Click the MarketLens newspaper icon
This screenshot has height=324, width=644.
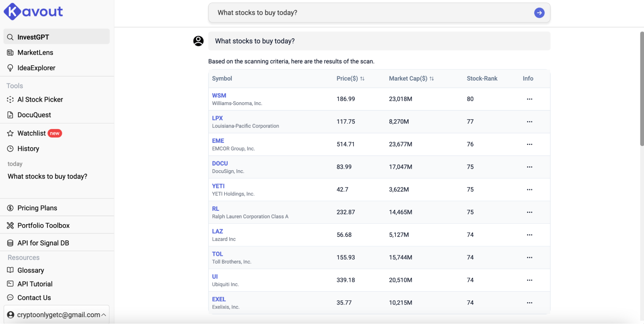click(10, 53)
